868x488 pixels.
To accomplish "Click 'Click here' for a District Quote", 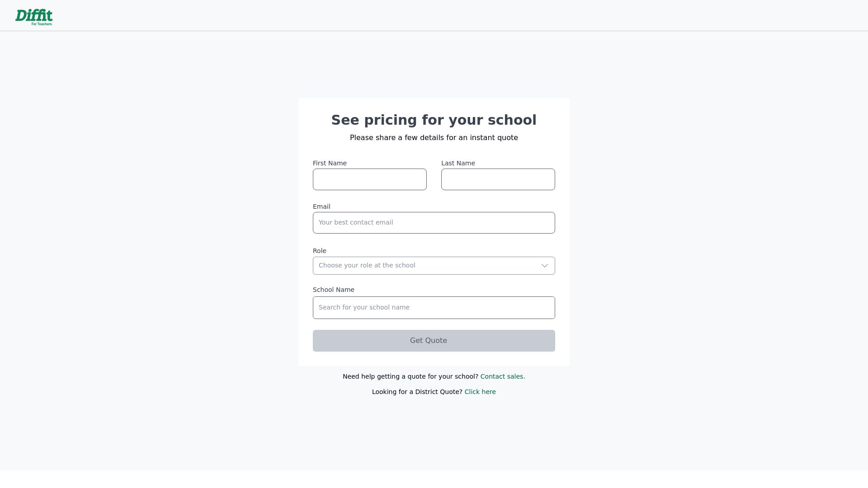I will pyautogui.click(x=480, y=392).
